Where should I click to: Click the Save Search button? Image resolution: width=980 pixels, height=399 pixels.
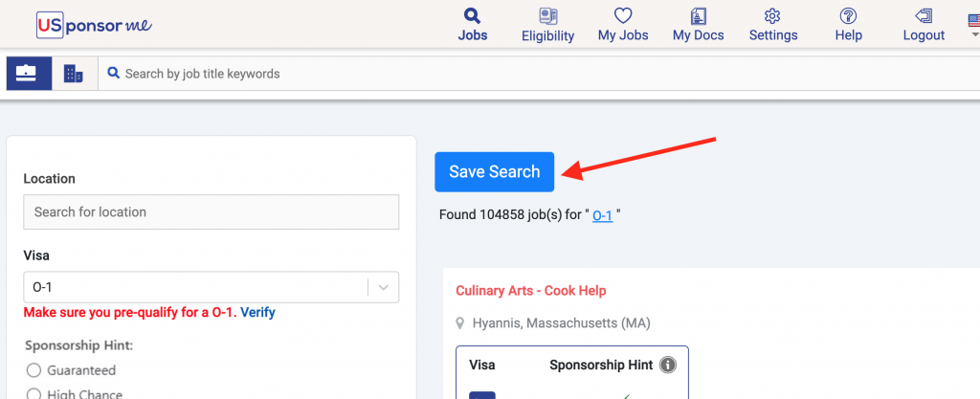pyautogui.click(x=495, y=171)
